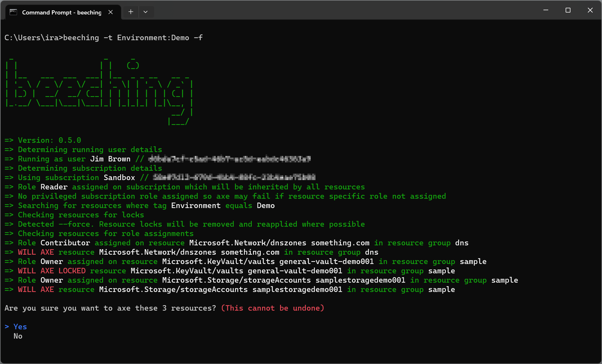Close the Command Prompt - beeching tab
The height and width of the screenshot is (364, 602).
[111, 12]
